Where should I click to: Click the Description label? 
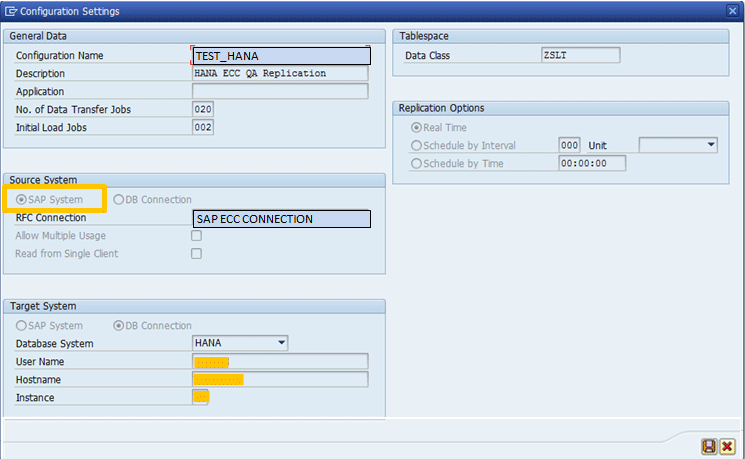[40, 74]
